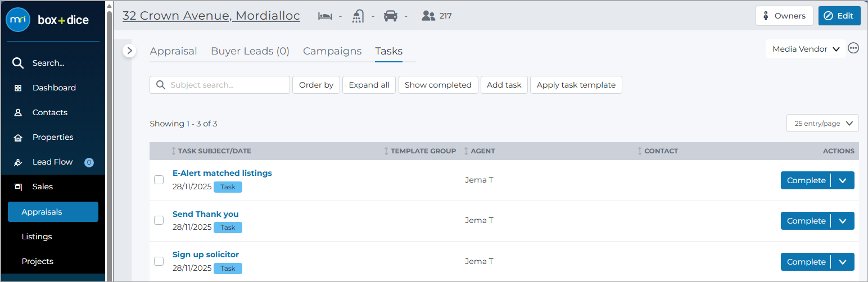Open the Order by menu
This screenshot has width=868, height=282.
pos(316,85)
